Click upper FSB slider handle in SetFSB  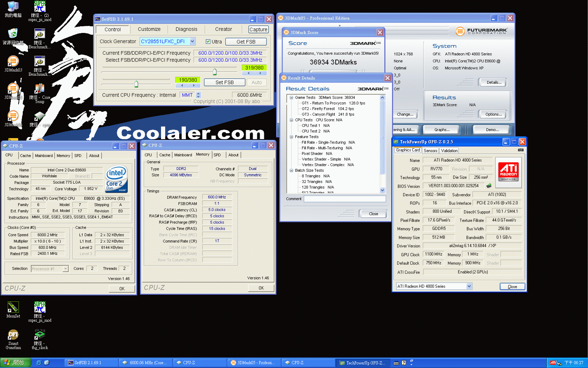(215, 72)
